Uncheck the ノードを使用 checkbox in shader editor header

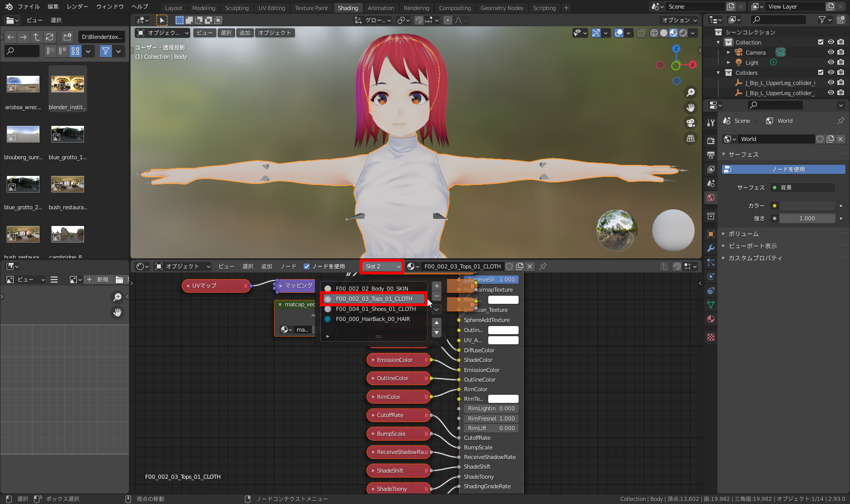coord(307,266)
